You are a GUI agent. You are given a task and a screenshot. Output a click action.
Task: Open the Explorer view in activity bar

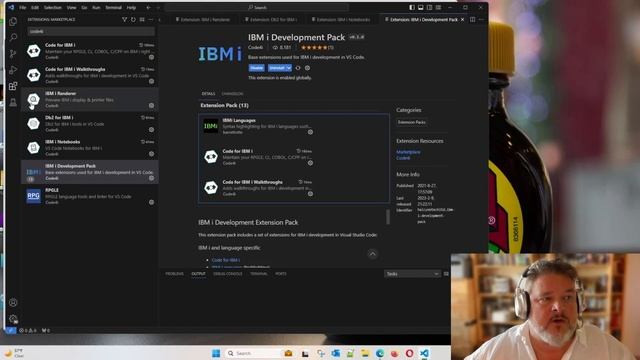point(13,22)
